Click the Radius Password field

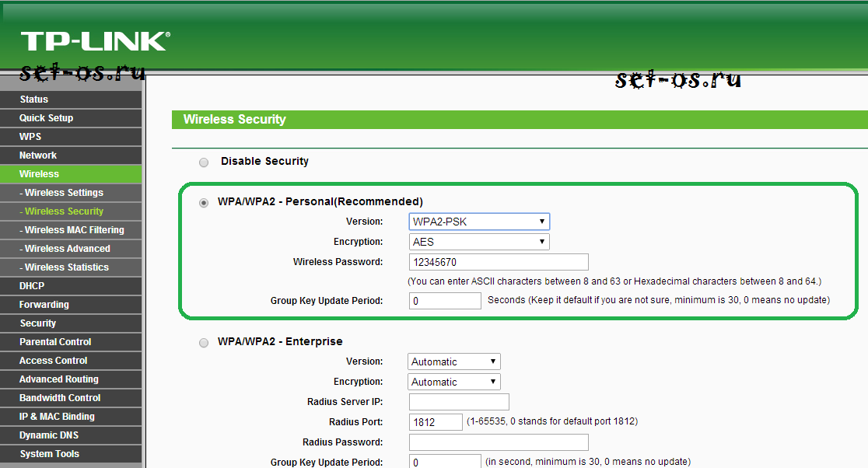499,442
